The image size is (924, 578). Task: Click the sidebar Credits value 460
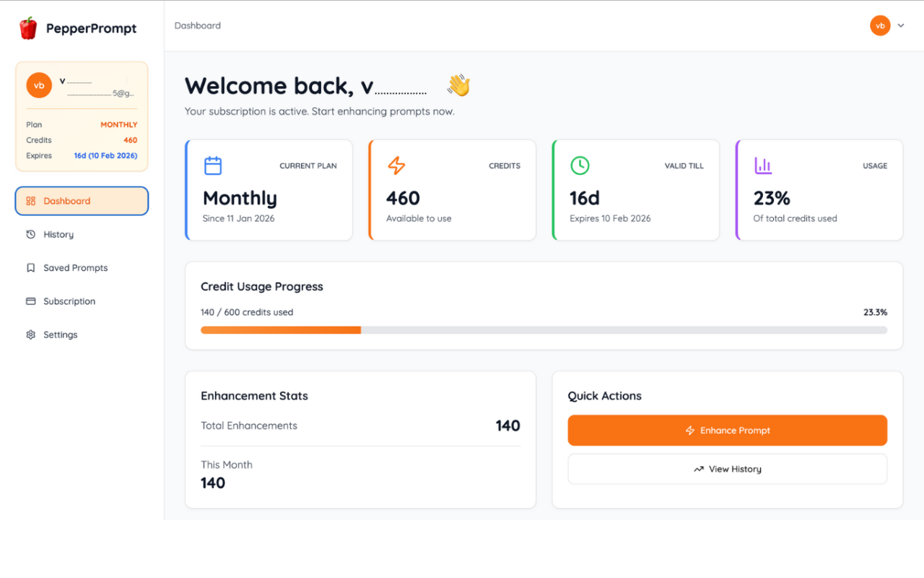[x=130, y=140]
